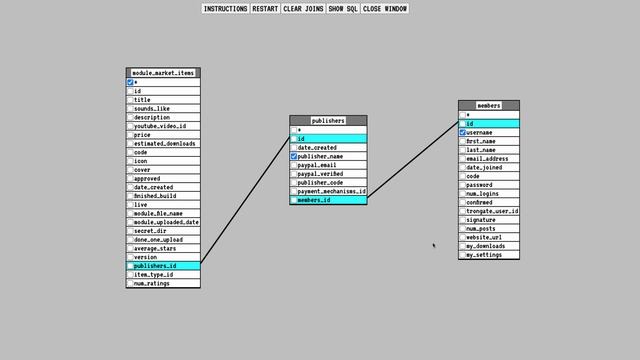Click the icon field row in module_market_items
The image size is (640, 360).
(163, 161)
